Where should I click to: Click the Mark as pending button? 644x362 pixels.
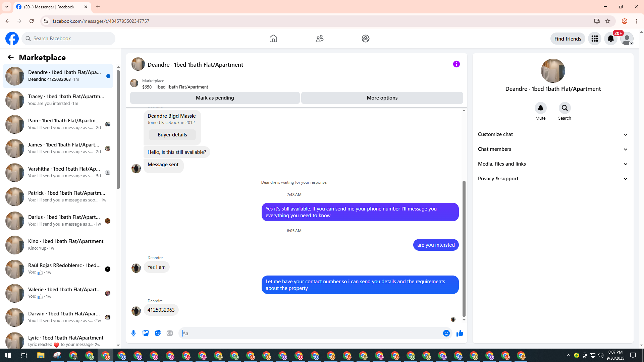(215, 98)
